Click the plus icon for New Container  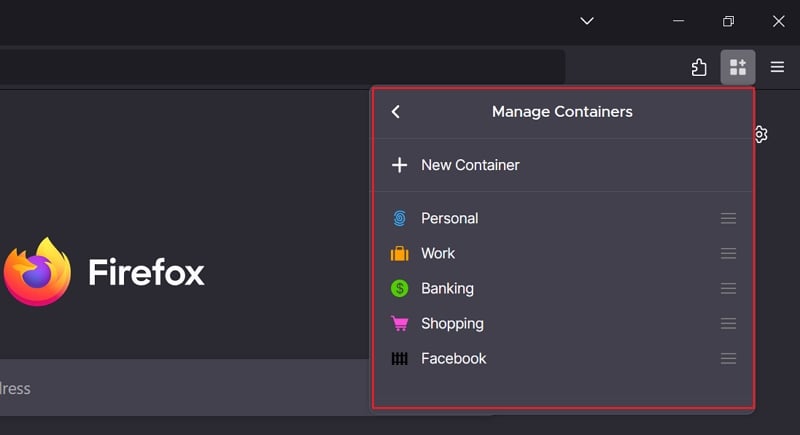coord(399,165)
